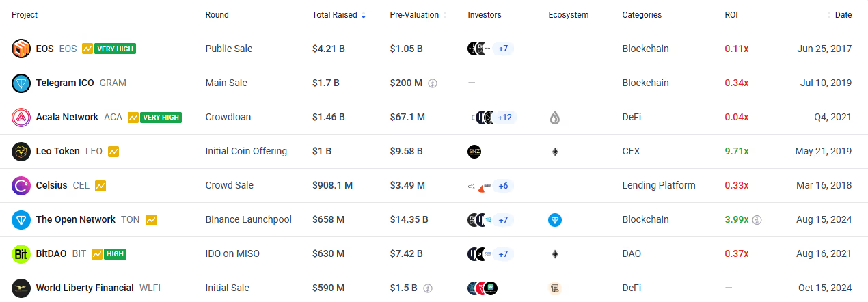Image resolution: width=868 pixels, height=302 pixels.
Task: Click the Leo Token logo icon
Action: click(21, 151)
